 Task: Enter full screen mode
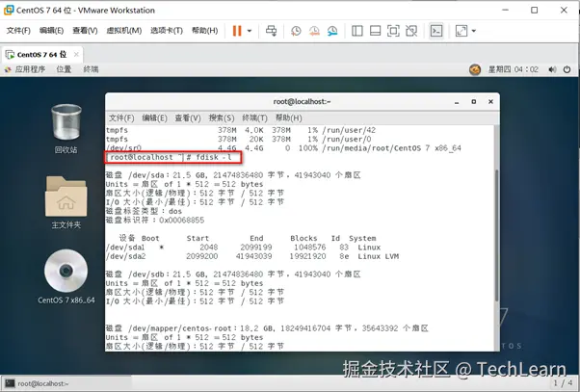[393, 31]
